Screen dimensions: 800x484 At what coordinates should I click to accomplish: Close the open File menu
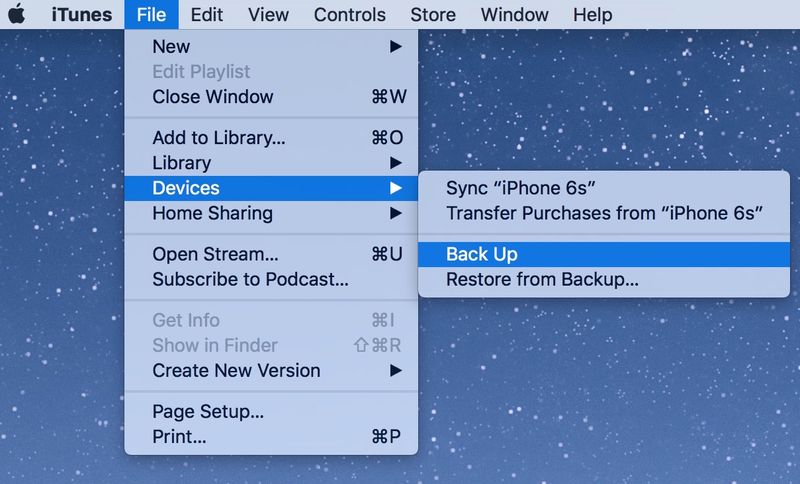click(x=151, y=14)
